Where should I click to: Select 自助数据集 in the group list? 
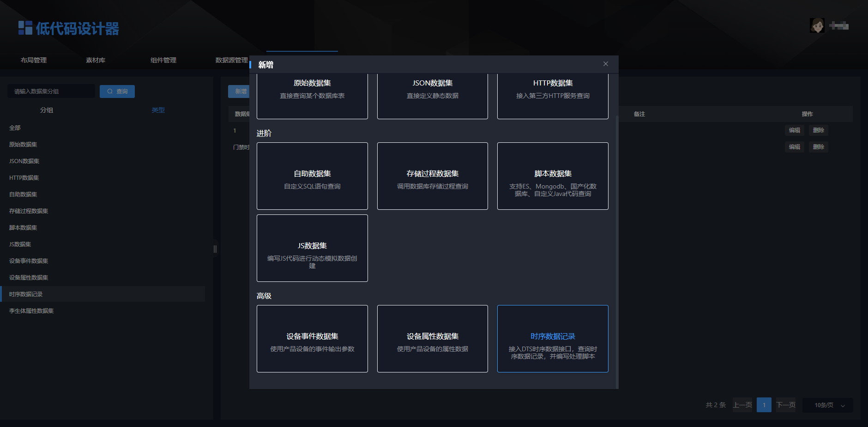[x=102, y=194]
